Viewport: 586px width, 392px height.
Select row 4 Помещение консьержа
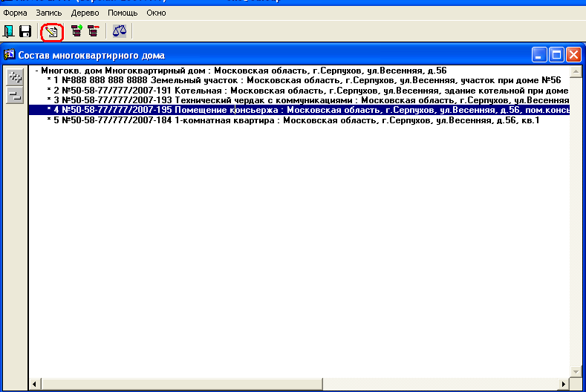[x=299, y=110]
